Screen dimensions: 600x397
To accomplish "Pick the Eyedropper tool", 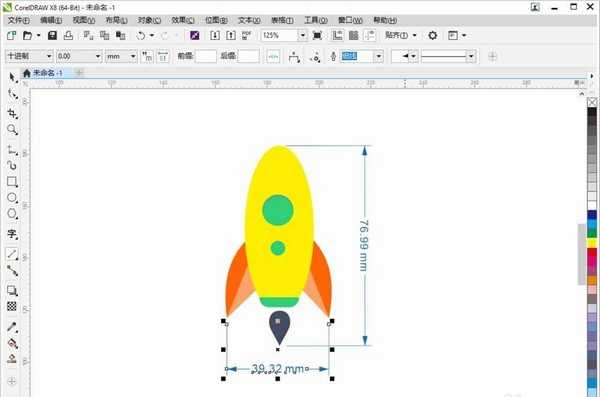I will 12,327.
